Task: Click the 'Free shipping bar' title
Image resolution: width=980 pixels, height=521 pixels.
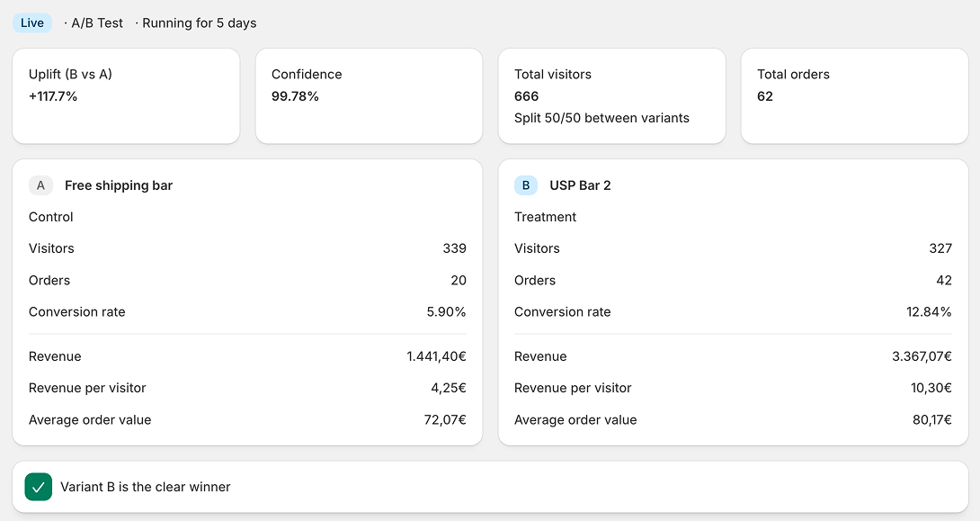Action: pyautogui.click(x=119, y=185)
